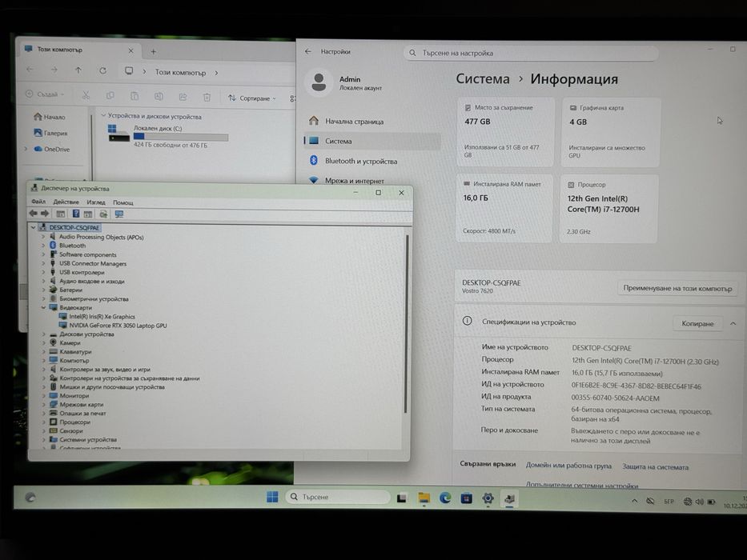Click the Локален диск (C:) capacity bar
Image resolution: width=747 pixels, height=560 pixels.
coord(181,137)
